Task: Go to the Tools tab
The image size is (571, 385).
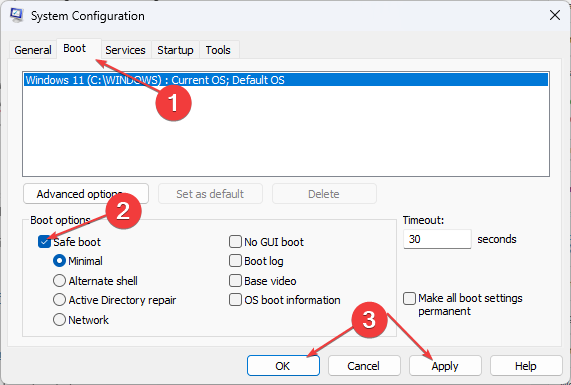Action: (218, 50)
